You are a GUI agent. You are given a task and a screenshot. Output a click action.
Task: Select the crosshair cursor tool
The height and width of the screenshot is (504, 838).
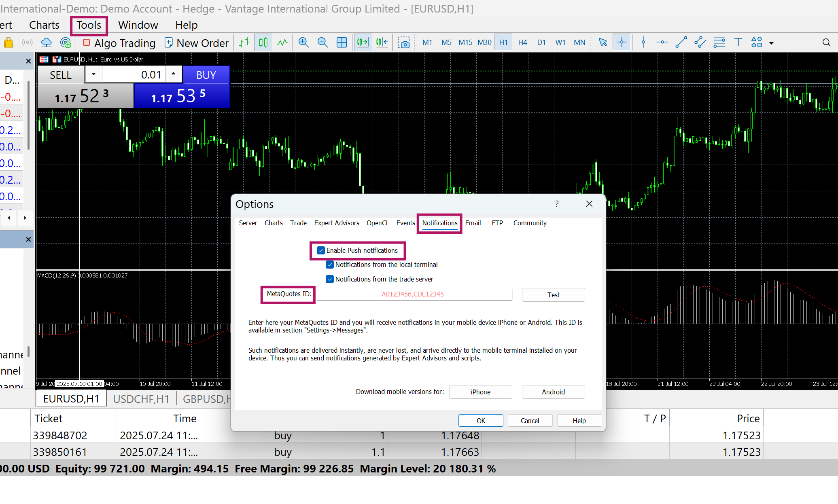(x=622, y=42)
